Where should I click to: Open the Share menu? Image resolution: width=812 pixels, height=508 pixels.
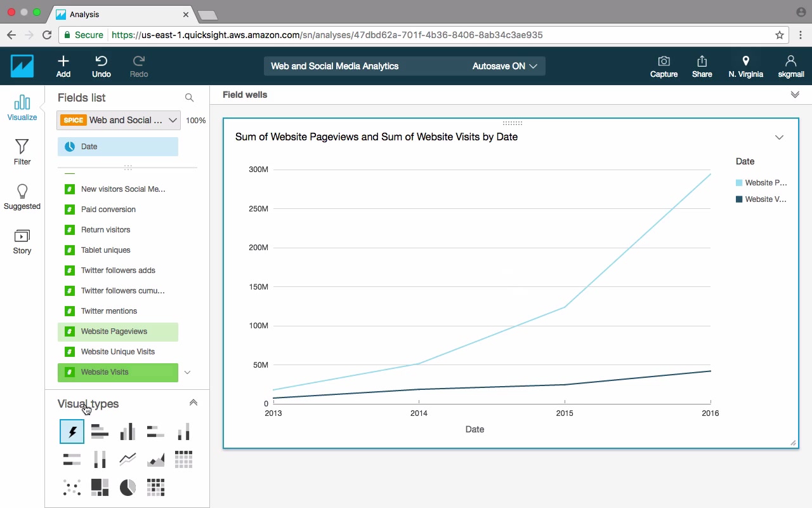[702, 66]
